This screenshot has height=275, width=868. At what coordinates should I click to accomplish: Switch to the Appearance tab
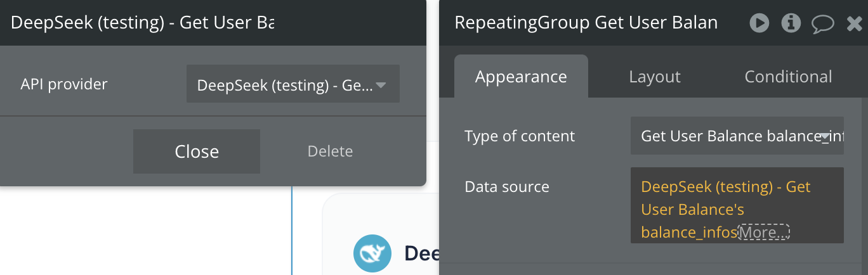tap(521, 77)
